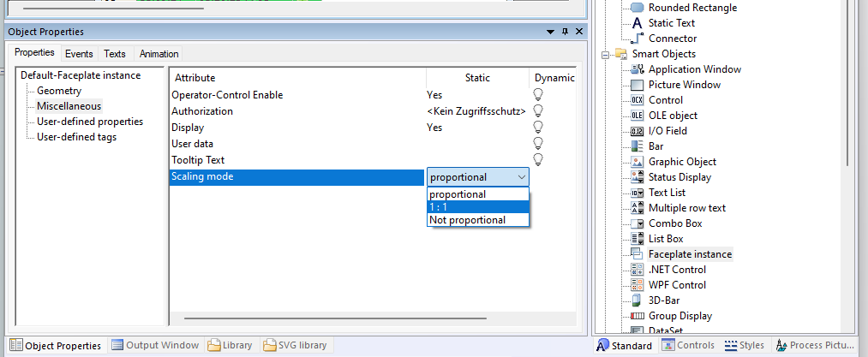Click the Smart Objects folder icon
This screenshot has width=868, height=357.
pos(620,54)
